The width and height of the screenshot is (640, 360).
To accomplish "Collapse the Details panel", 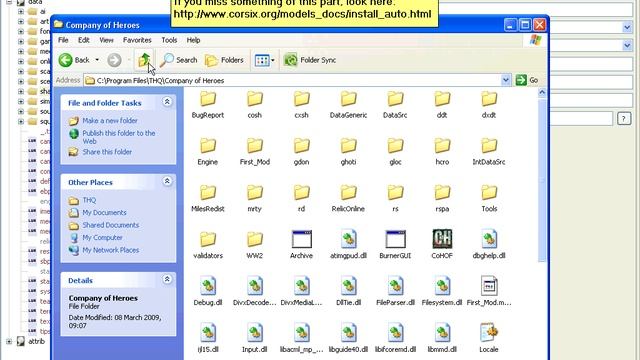I will point(167,279).
